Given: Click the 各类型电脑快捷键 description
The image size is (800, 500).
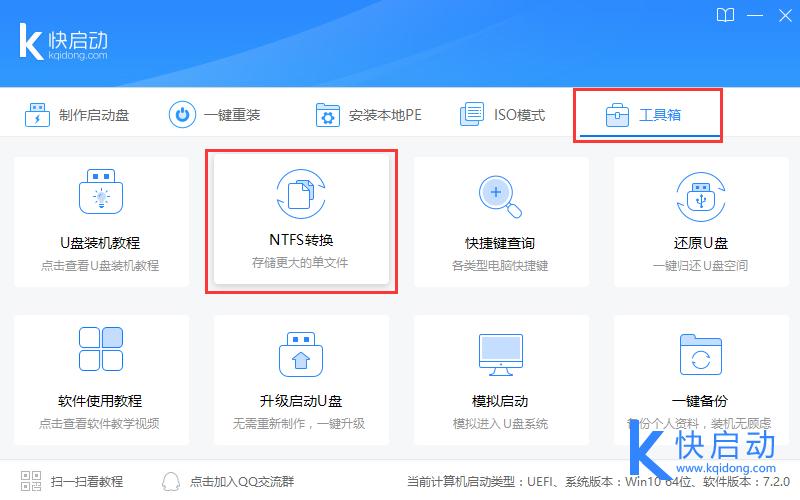Looking at the screenshot, I should pos(500,266).
